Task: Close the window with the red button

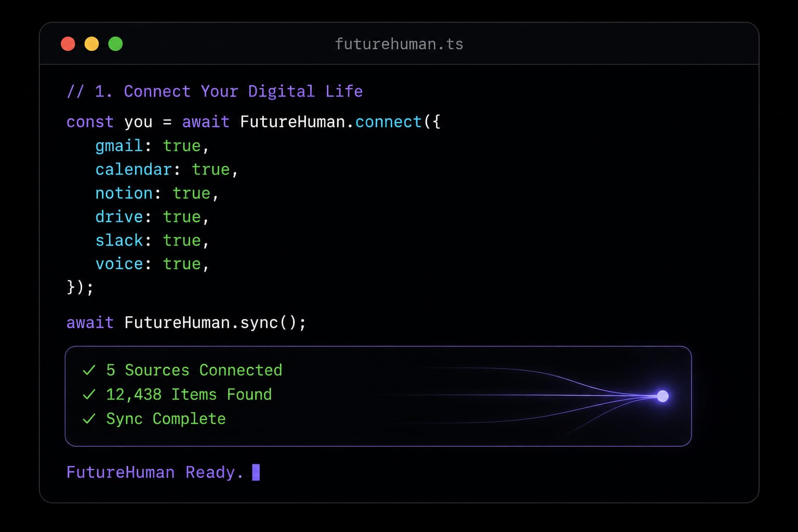Action: click(68, 44)
